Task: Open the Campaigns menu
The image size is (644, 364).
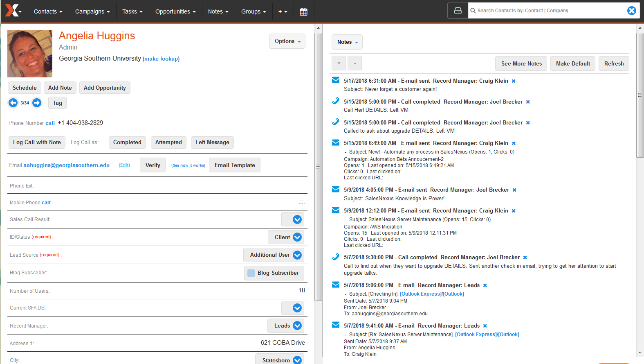Action: [x=92, y=11]
